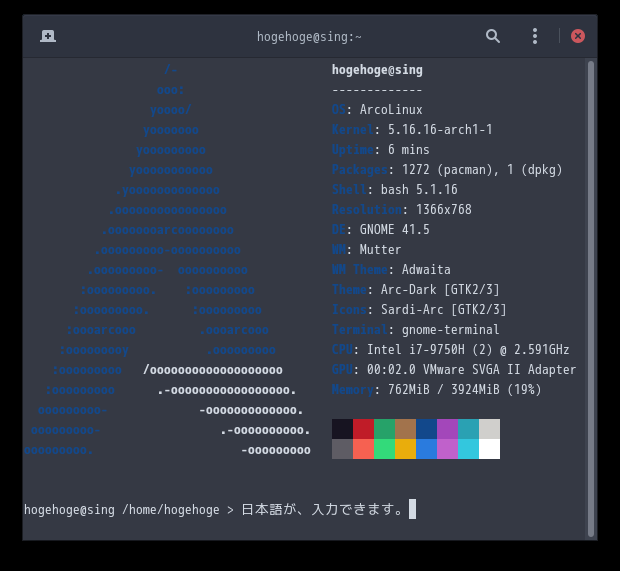Click the yellow color swatch
The width and height of the screenshot is (620, 571).
coord(405,449)
